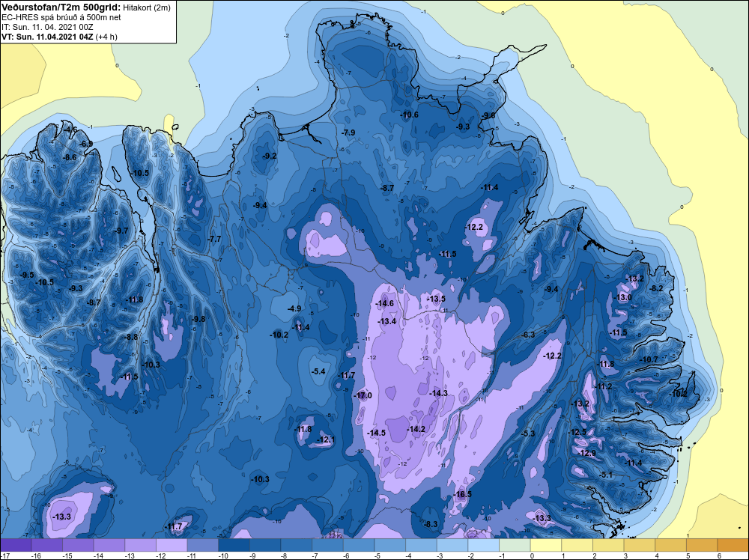Click the -4.9 temperature value
This screenshot has width=749, height=560.
(x=294, y=309)
